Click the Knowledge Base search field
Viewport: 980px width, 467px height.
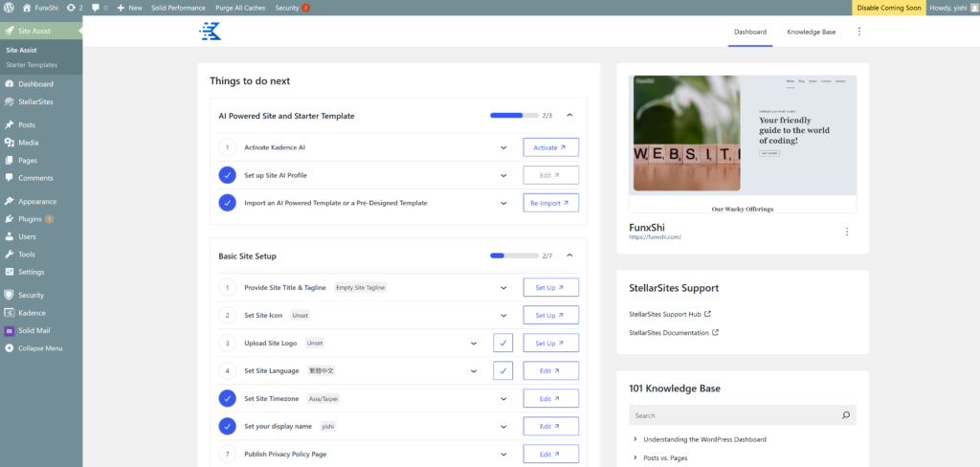732,415
